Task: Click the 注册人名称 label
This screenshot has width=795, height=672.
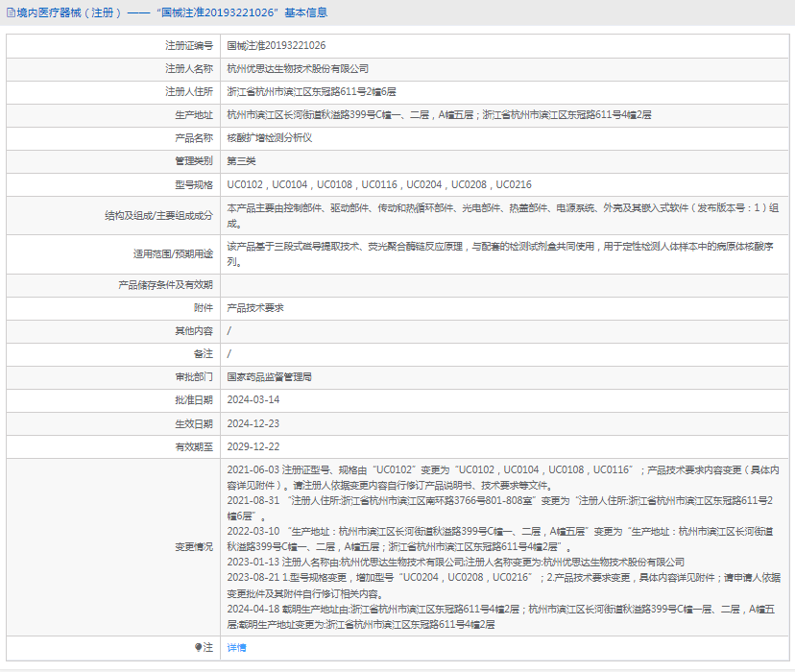Action: click(188, 68)
